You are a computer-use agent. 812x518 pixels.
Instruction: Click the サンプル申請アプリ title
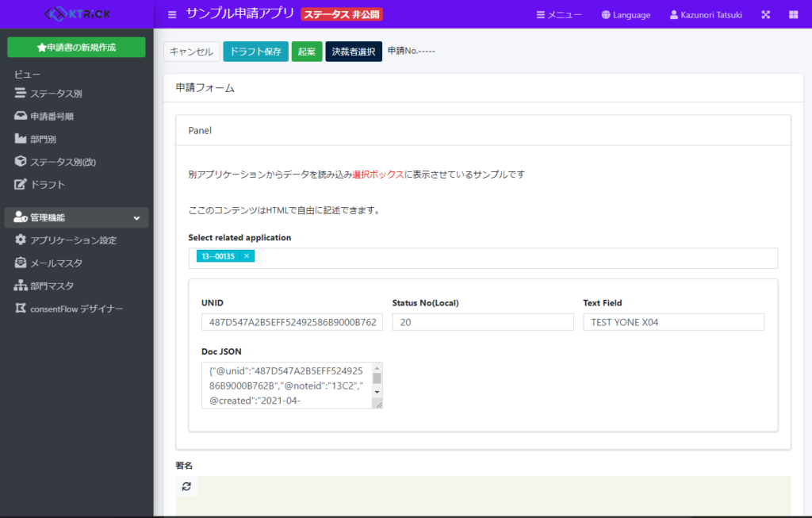[239, 13]
